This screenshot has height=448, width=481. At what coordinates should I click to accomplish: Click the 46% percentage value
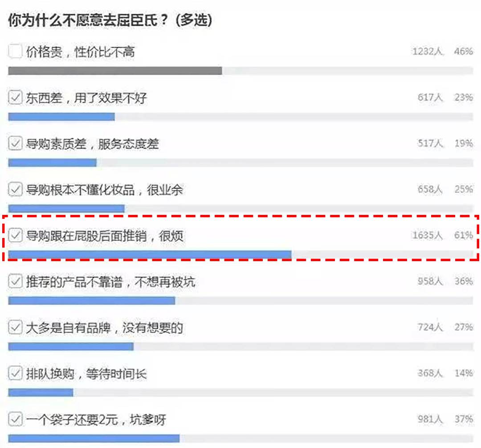(464, 51)
